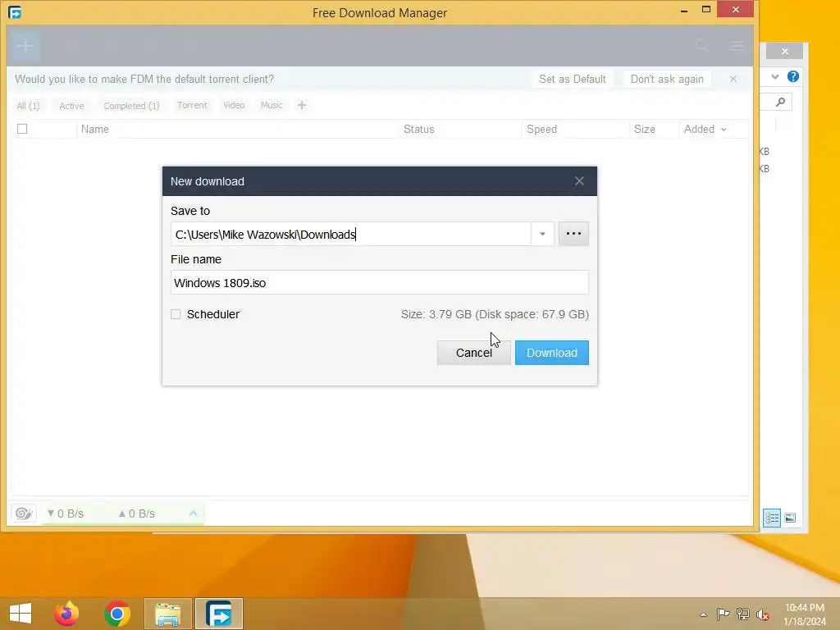Click the FDM logo in the title bar
This screenshot has width=840, height=630.
coord(15,12)
